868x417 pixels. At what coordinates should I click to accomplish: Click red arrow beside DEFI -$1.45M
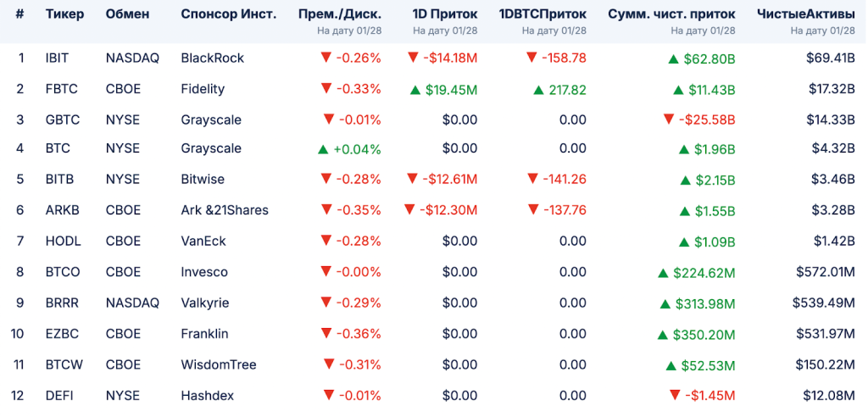click(x=675, y=395)
